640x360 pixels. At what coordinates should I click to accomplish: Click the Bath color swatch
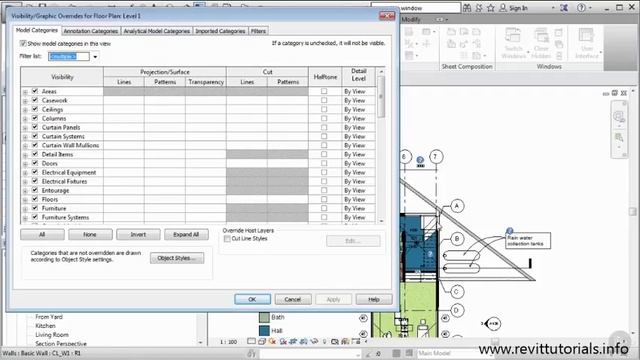pyautogui.click(x=264, y=317)
